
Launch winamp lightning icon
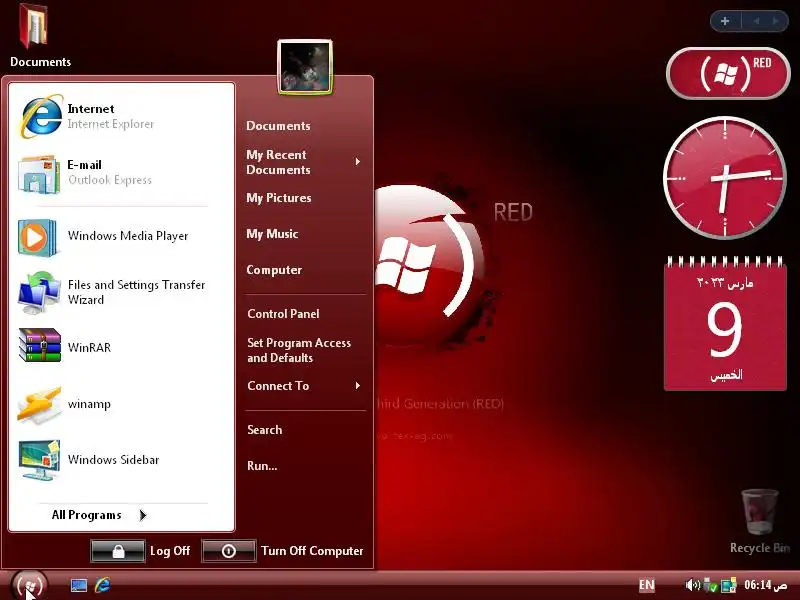[x=39, y=405]
